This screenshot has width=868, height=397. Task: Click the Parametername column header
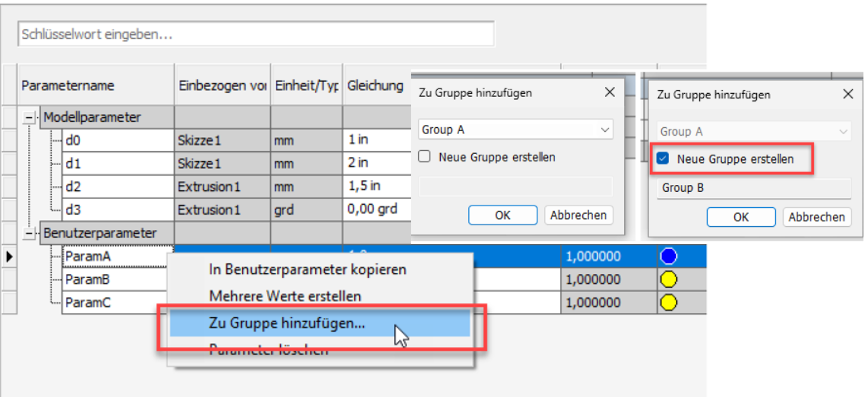coord(96,85)
